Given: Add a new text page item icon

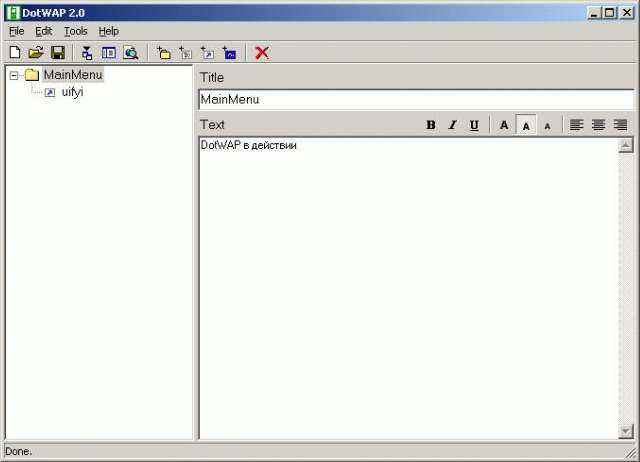Looking at the screenshot, I should [x=186, y=53].
